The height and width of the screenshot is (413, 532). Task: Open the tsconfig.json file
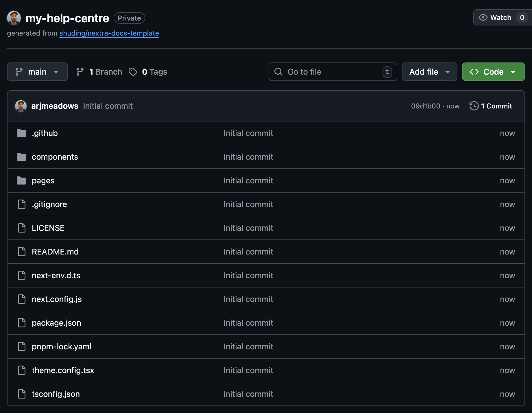tap(56, 394)
